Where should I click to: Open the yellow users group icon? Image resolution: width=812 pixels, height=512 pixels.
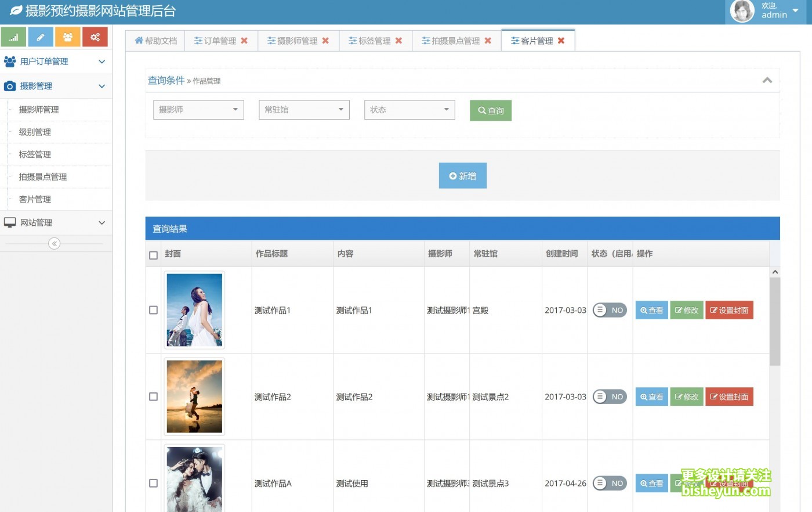tap(68, 36)
